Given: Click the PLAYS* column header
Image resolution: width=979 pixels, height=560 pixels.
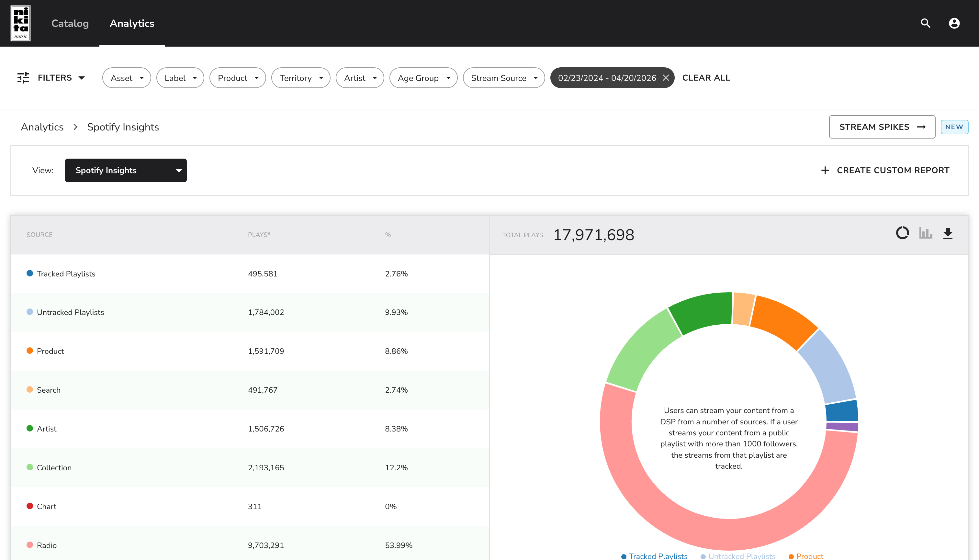Looking at the screenshot, I should [x=259, y=235].
